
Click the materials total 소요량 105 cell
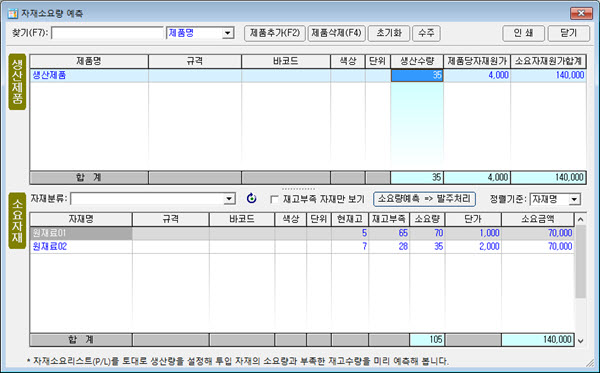[427, 340]
